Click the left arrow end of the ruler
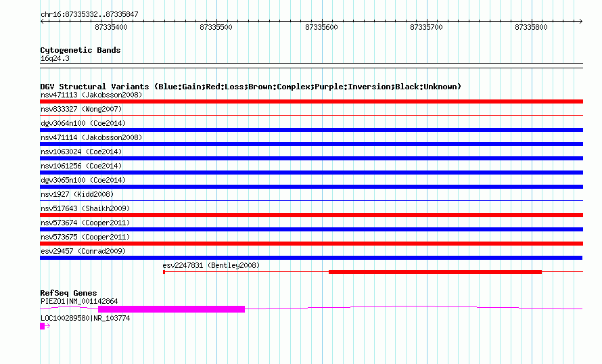Image resolution: width=602 pixels, height=364 pixels. 42,22
